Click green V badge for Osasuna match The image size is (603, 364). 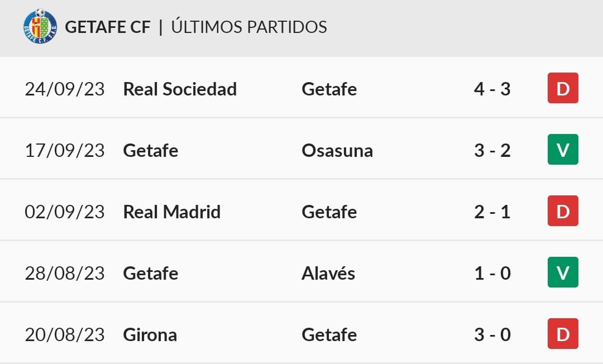563,150
